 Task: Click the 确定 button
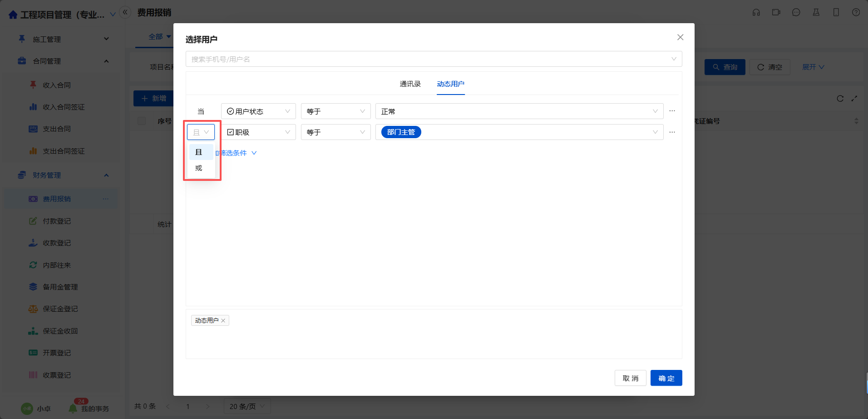(x=666, y=378)
